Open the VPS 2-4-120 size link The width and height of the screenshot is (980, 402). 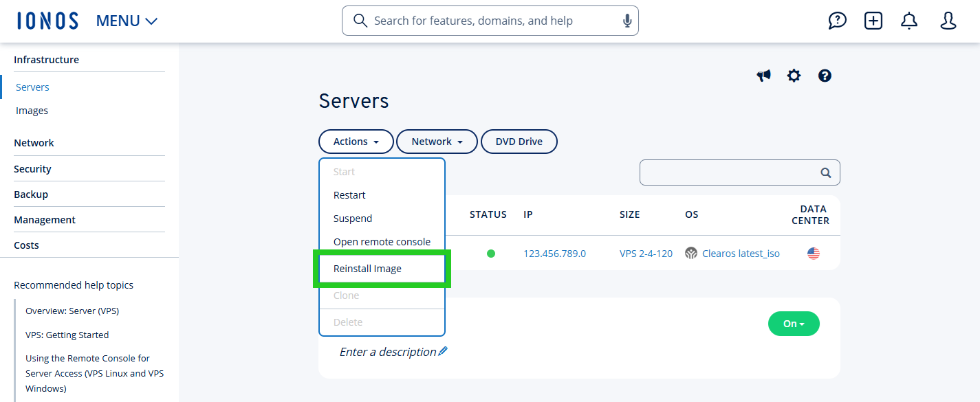coord(646,254)
